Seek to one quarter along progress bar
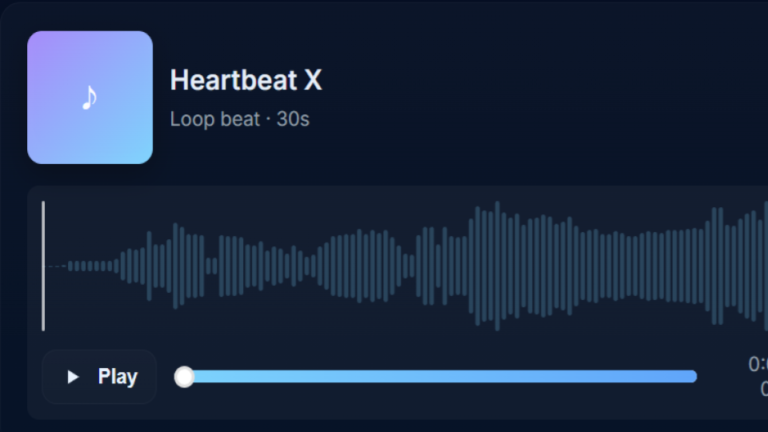 [x=305, y=377]
